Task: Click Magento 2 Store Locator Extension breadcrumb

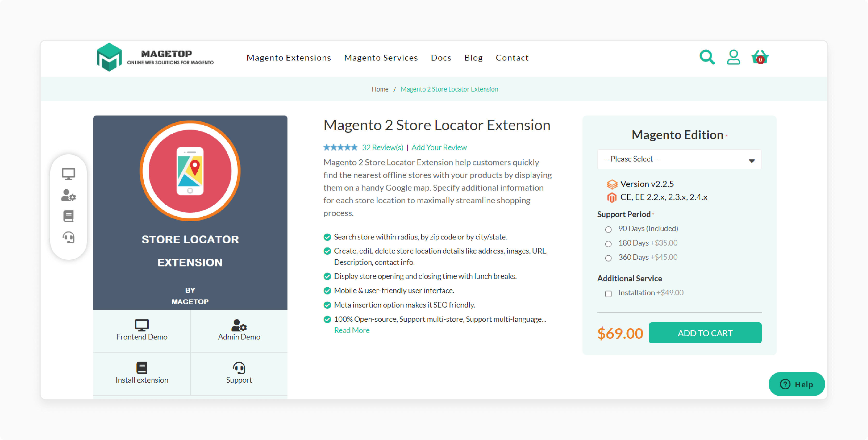Action: pyautogui.click(x=449, y=89)
